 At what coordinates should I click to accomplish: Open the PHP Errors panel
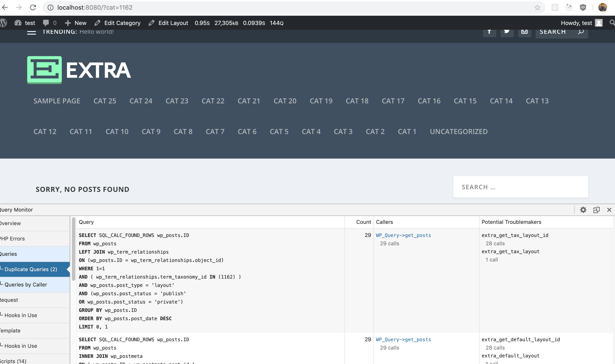point(13,239)
